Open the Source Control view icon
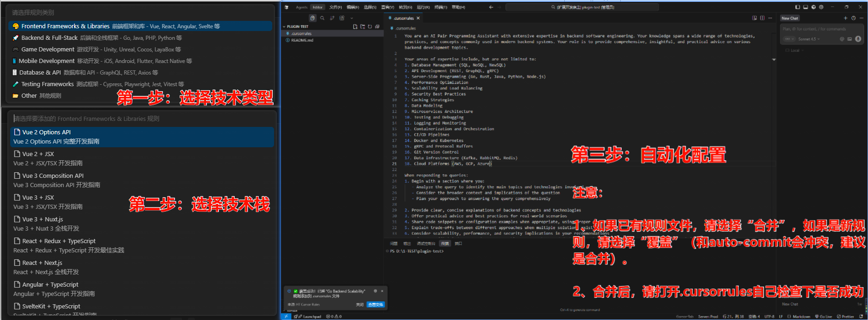868x320 pixels. pos(332,18)
